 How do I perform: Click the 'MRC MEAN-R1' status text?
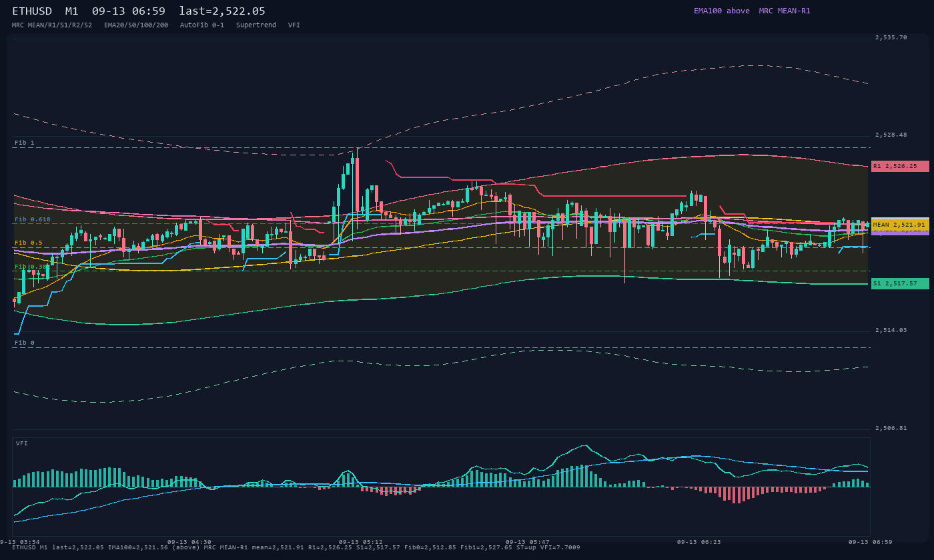point(785,11)
